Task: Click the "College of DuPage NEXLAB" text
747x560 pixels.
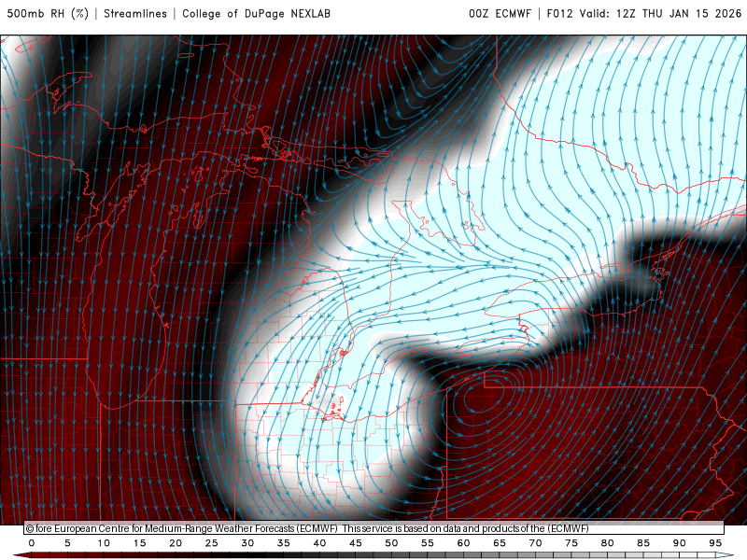Action: coord(256,14)
